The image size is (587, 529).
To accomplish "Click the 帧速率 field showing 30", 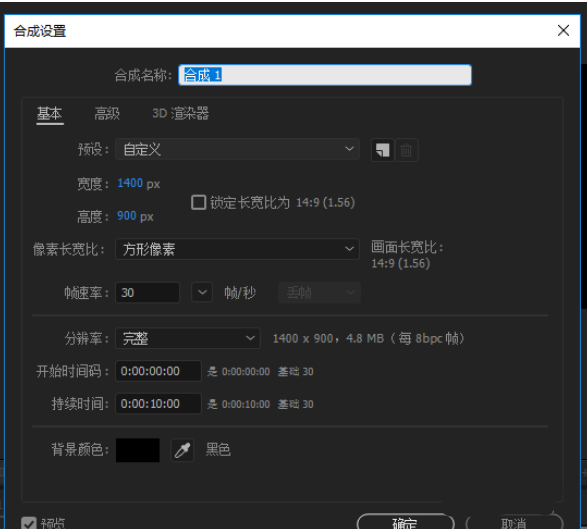I will point(147,292).
